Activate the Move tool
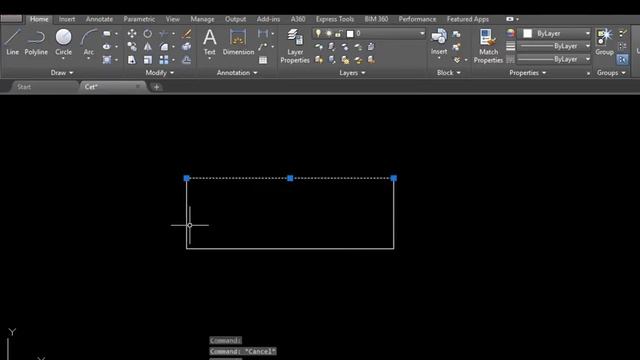 [132, 34]
